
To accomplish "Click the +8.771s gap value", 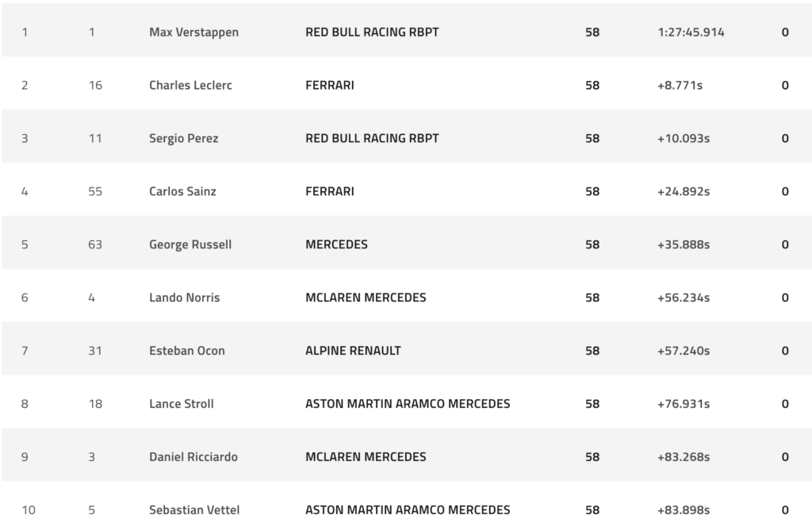I will 680,85.
